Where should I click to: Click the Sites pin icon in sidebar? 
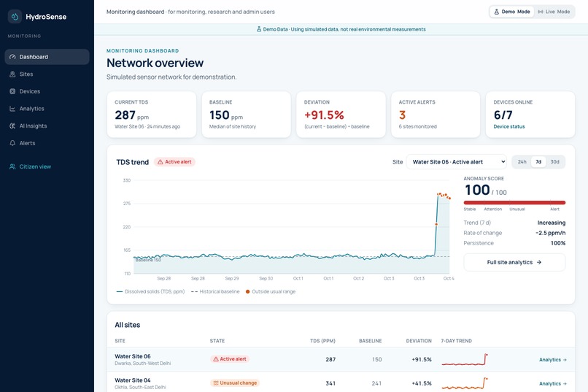coord(12,74)
